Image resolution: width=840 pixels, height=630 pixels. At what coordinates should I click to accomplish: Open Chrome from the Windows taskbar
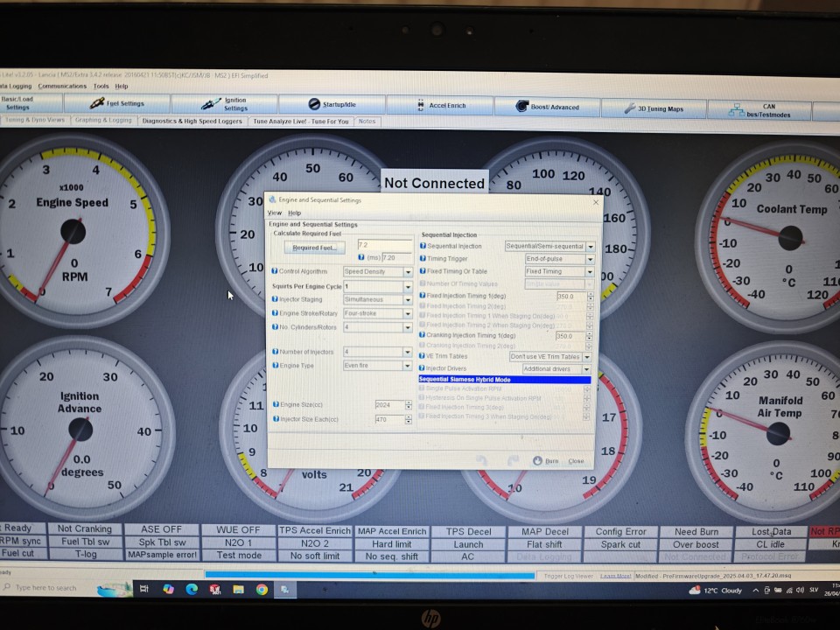tap(262, 590)
